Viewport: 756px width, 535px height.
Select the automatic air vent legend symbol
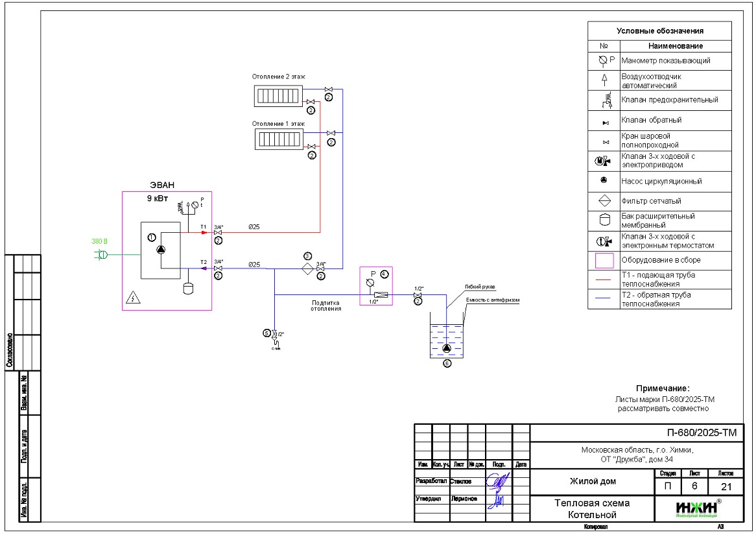tap(604, 80)
